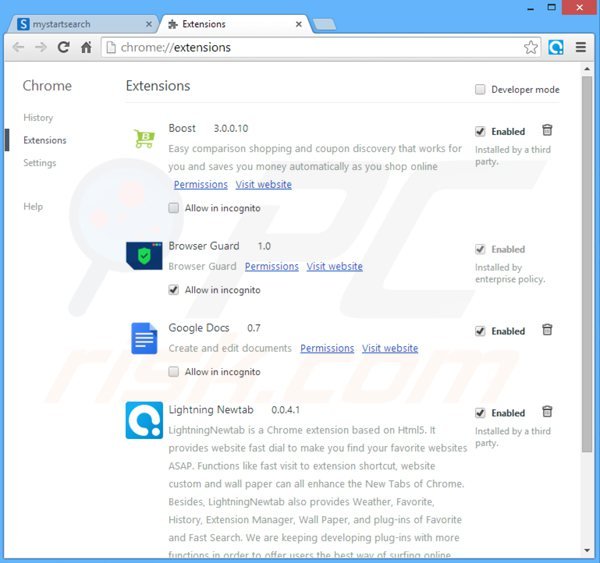Click the Lightning Newtab version 0.0.4.1
Image resolution: width=600 pixels, height=563 pixels.
285,410
